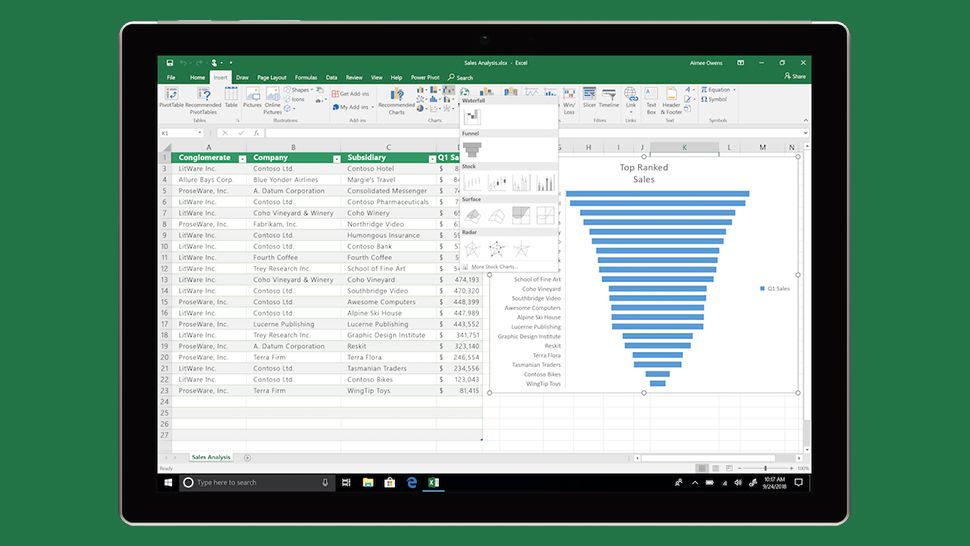The width and height of the screenshot is (970, 546).
Task: Insert a Win/Loss sparkline
Action: 569,100
